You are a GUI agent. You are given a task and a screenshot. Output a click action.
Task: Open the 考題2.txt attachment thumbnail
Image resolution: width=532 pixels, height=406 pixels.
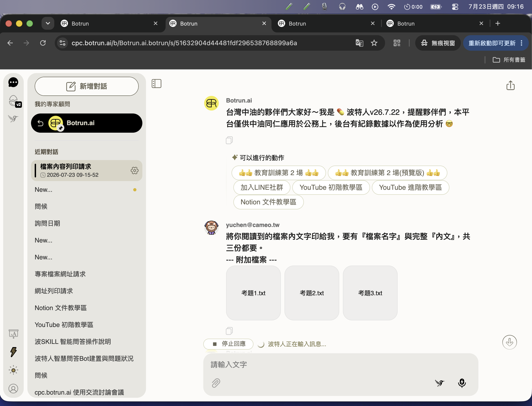[x=312, y=293]
